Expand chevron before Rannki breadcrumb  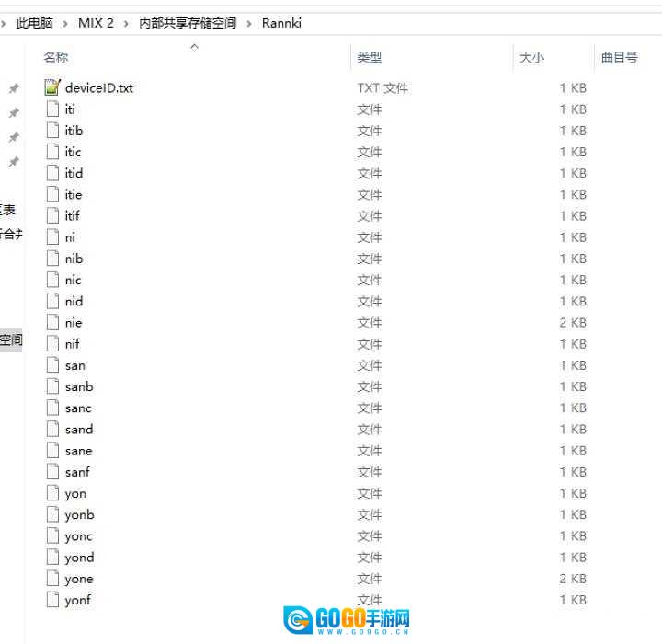(x=249, y=23)
